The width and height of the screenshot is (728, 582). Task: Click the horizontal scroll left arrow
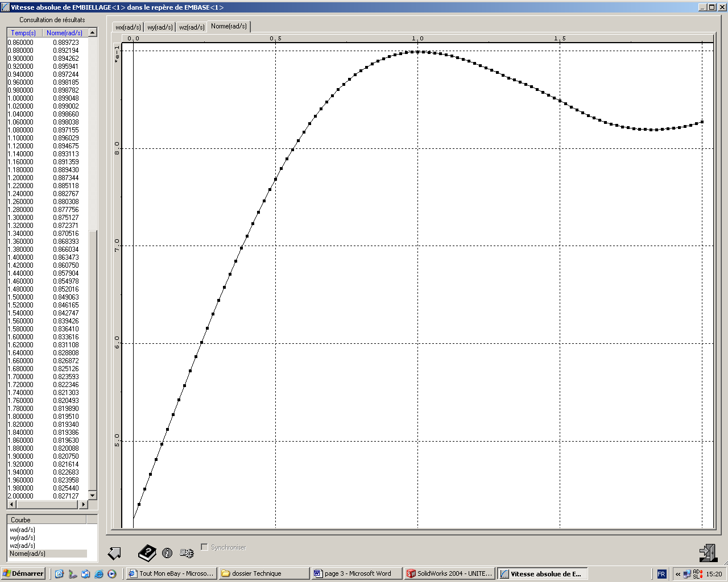click(x=11, y=504)
